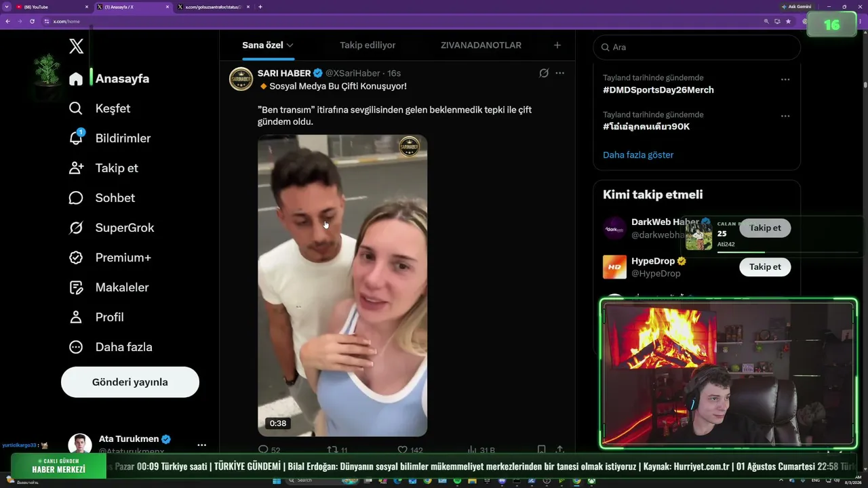This screenshot has width=868, height=488.
Task: Open the browser tab search dropdown
Action: coord(6,7)
